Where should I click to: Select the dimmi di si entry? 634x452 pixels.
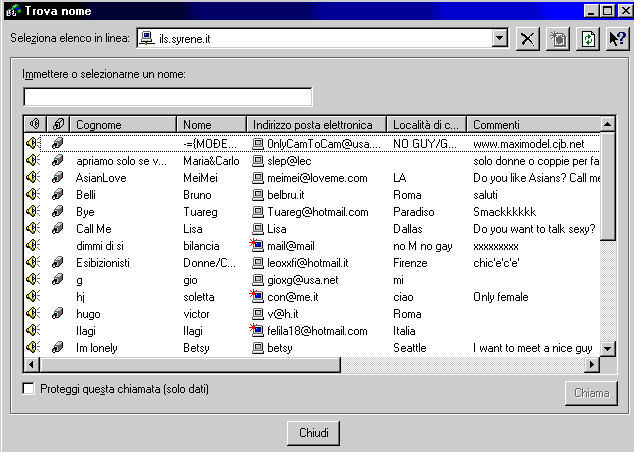pyautogui.click(x=100, y=246)
